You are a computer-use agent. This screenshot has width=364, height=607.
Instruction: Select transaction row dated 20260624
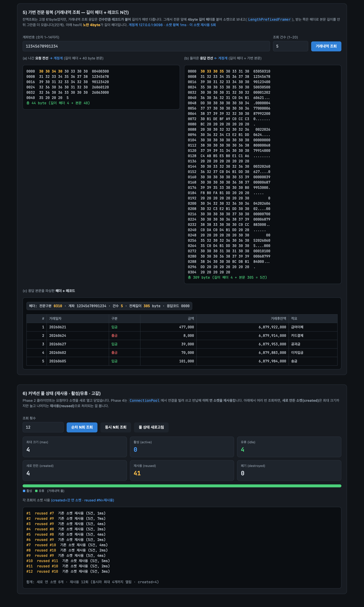click(x=182, y=336)
